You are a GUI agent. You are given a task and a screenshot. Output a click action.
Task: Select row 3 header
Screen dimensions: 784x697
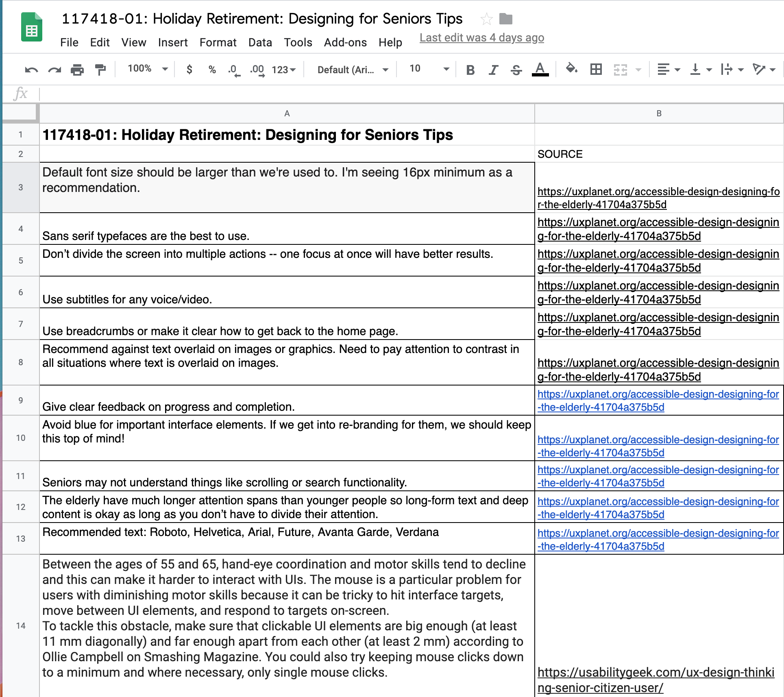(x=21, y=187)
